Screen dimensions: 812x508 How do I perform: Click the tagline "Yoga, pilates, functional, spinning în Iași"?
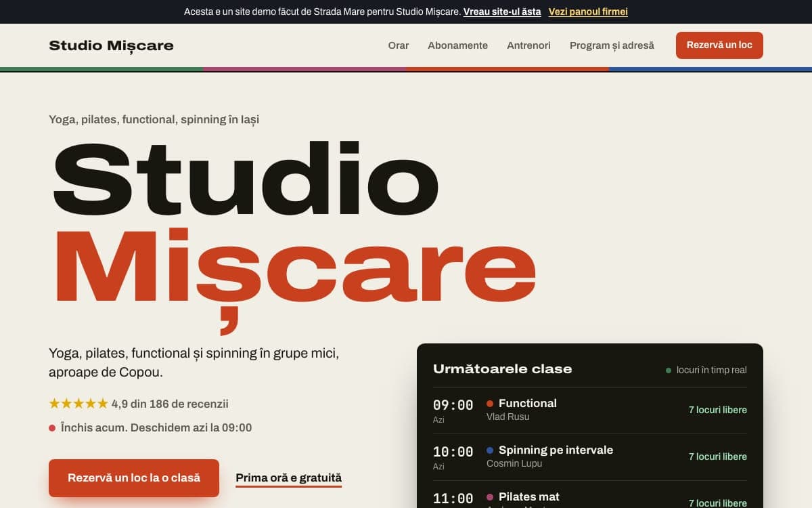click(154, 119)
